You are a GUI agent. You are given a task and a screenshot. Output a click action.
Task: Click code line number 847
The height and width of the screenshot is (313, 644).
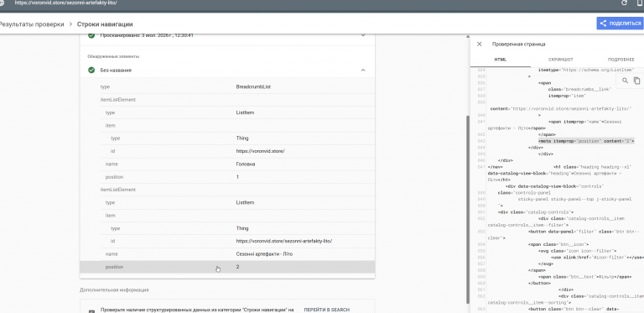(x=481, y=167)
